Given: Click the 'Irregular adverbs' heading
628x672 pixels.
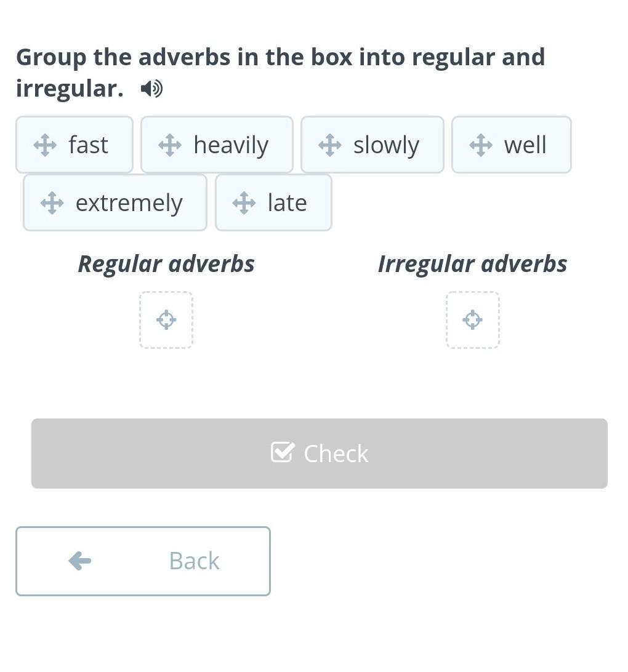Looking at the screenshot, I should (472, 264).
